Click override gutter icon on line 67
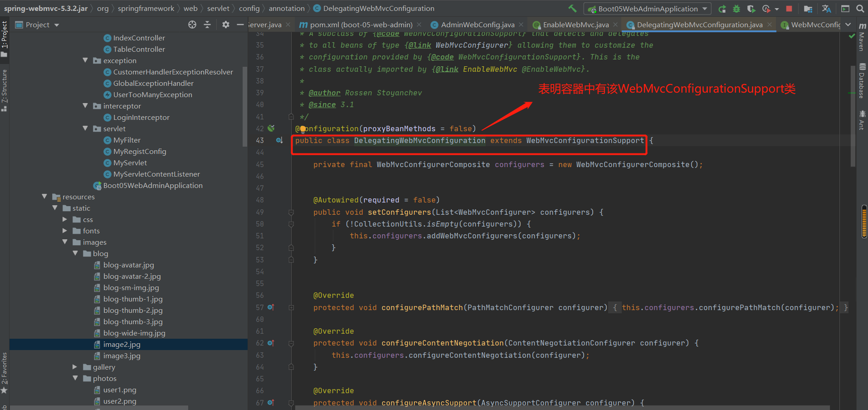 point(271,403)
